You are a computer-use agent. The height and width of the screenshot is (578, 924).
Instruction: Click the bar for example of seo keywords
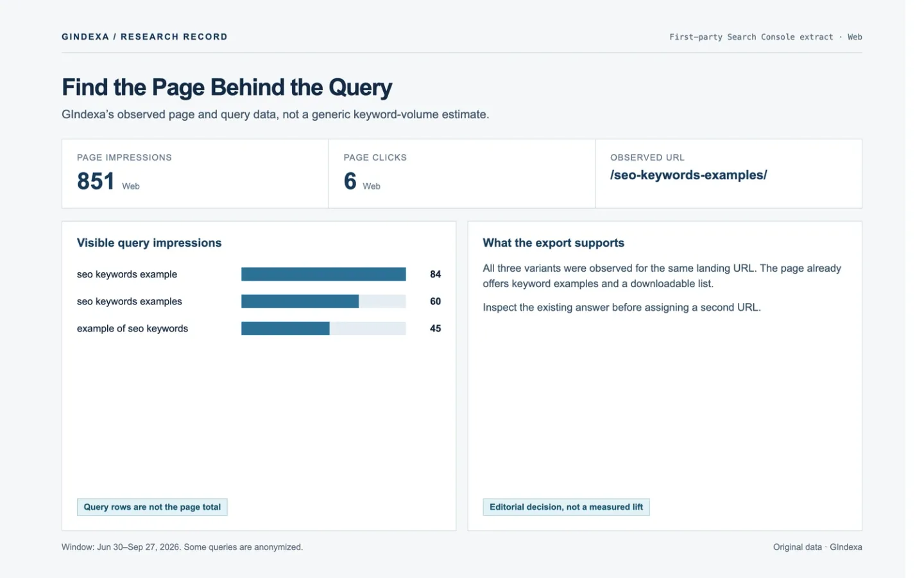[x=286, y=328]
